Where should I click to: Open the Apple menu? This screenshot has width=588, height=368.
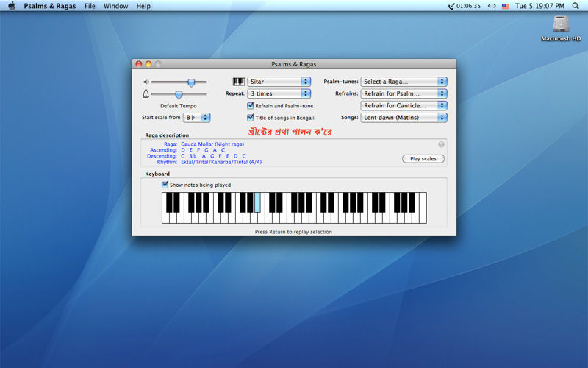coord(12,6)
